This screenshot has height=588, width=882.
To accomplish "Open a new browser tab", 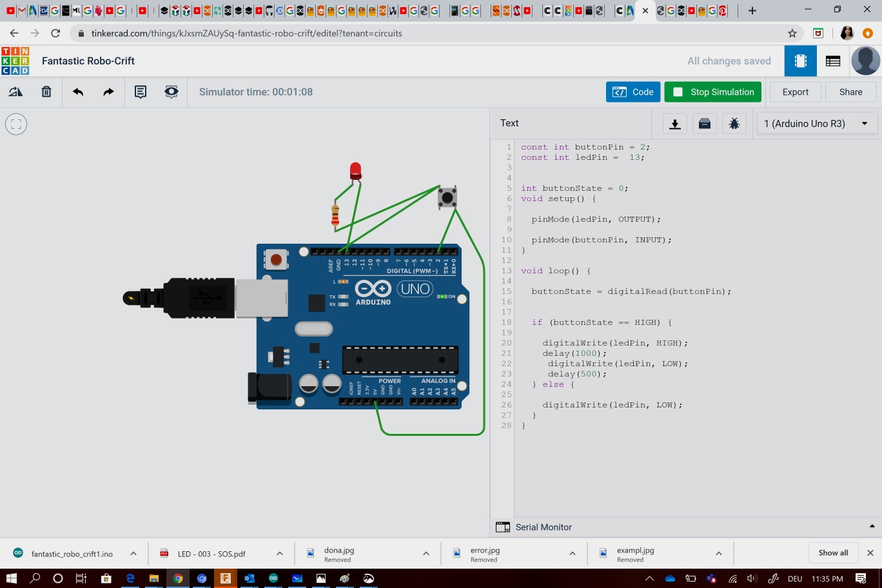I will pos(752,10).
